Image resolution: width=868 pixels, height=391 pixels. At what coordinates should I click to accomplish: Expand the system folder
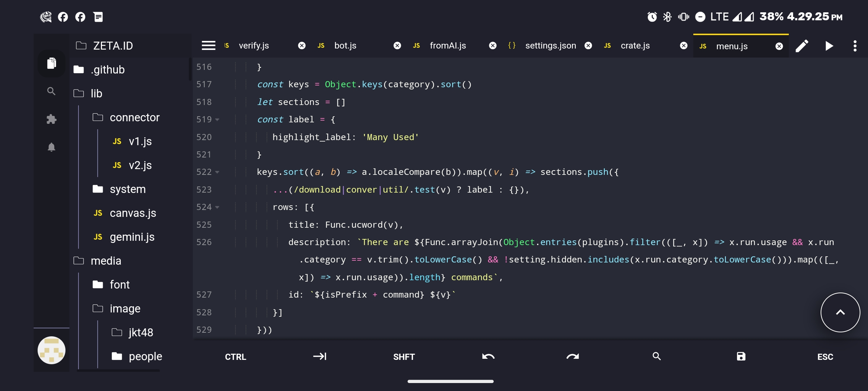(x=128, y=189)
